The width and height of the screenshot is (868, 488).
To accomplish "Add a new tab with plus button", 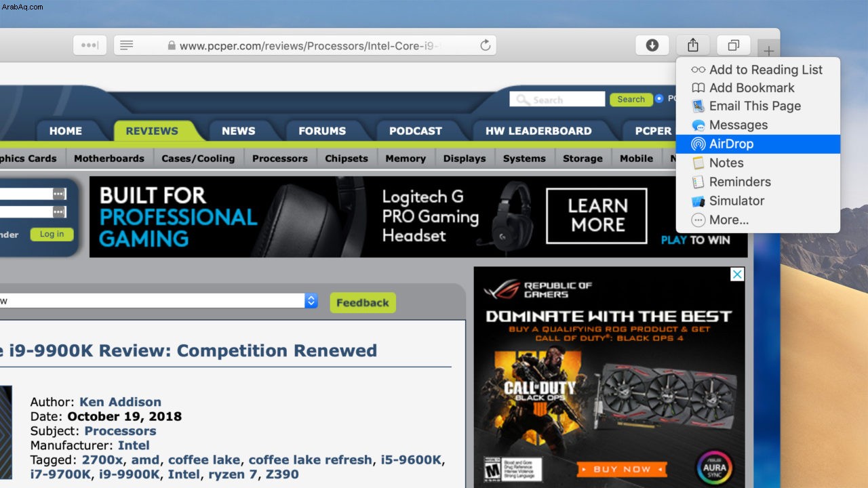I will (768, 51).
